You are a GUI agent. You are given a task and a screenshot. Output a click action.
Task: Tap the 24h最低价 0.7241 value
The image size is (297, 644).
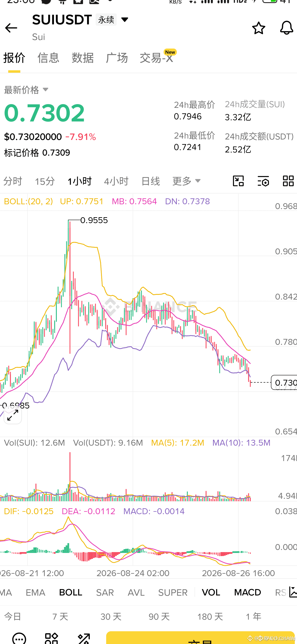click(x=188, y=147)
